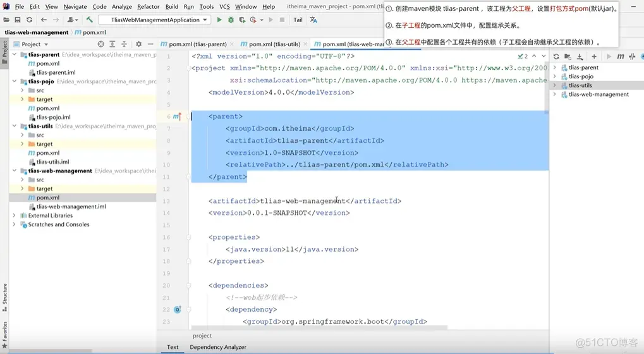Click the Run with Coverage icon

(242, 20)
